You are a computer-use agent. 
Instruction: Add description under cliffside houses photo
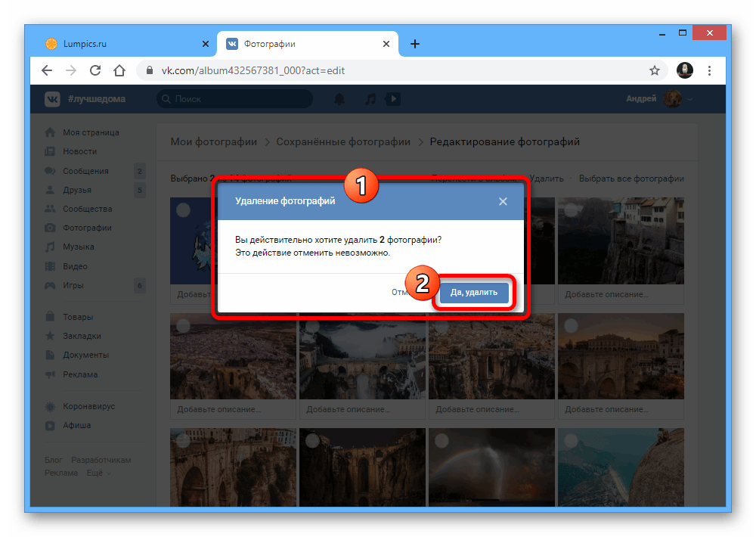pyautogui.click(x=621, y=294)
